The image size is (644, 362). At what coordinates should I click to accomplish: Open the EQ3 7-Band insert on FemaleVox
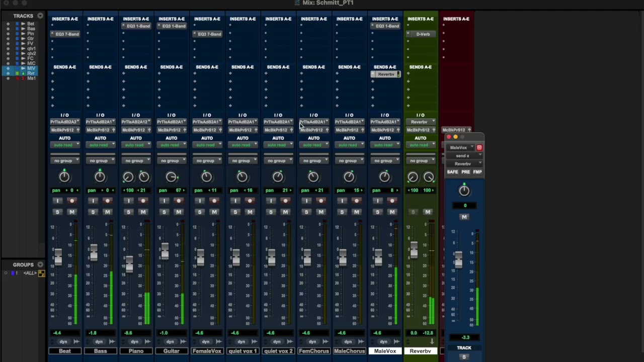[209, 34]
